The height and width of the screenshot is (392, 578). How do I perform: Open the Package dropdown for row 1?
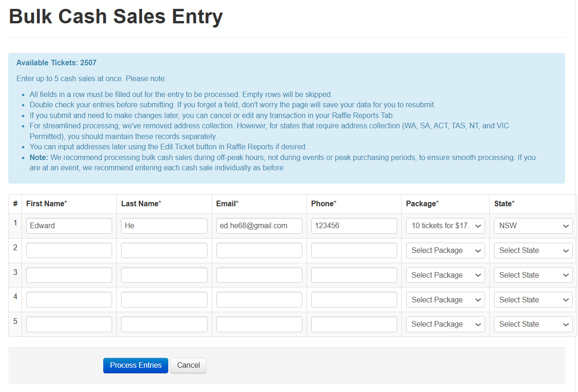[445, 225]
